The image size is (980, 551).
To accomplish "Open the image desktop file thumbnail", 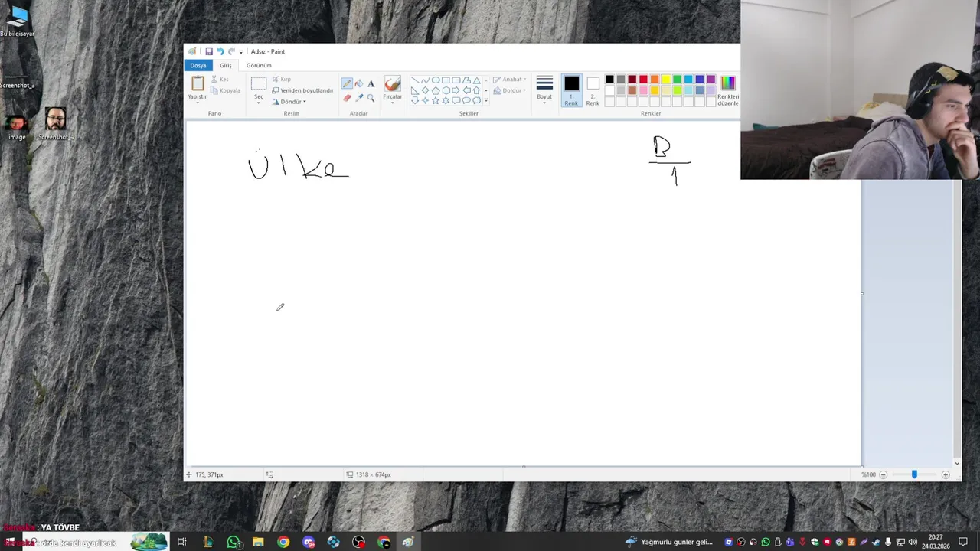I will pyautogui.click(x=17, y=126).
